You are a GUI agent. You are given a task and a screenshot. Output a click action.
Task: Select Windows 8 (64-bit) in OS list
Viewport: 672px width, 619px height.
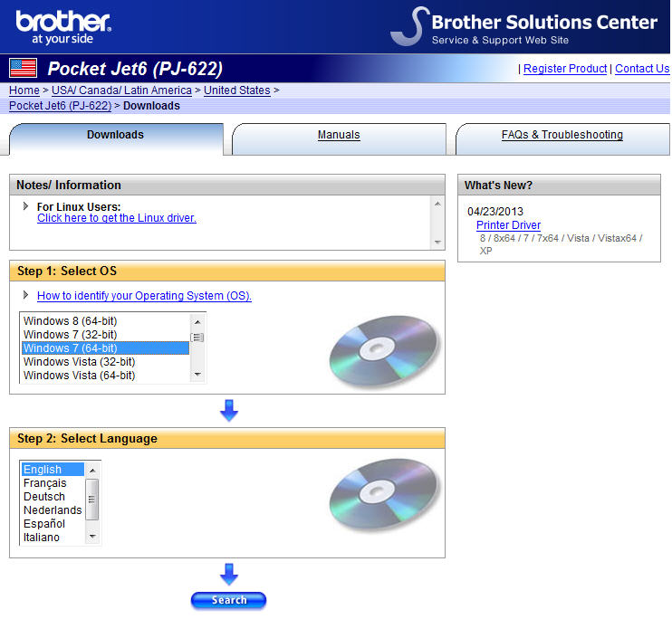click(x=70, y=321)
